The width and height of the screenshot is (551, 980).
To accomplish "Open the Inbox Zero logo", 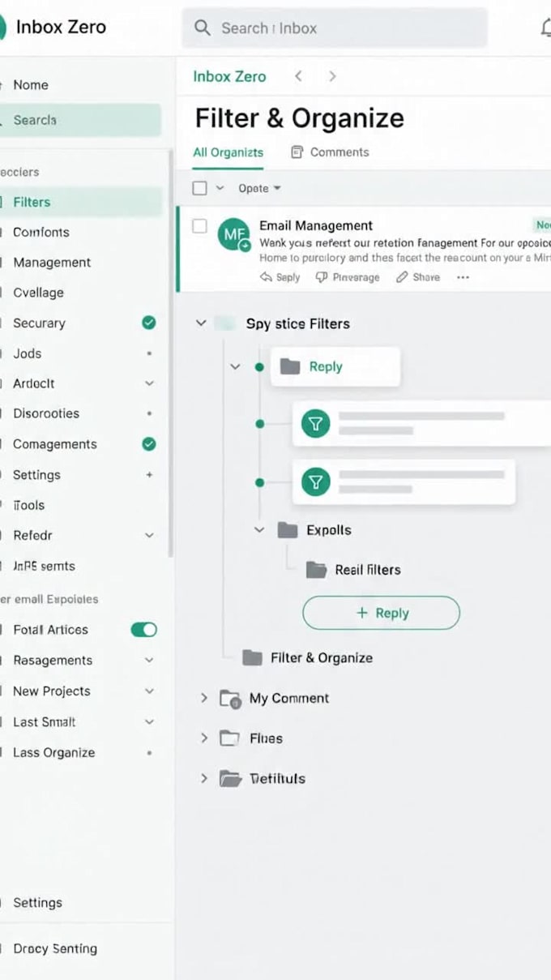I will click(2, 27).
